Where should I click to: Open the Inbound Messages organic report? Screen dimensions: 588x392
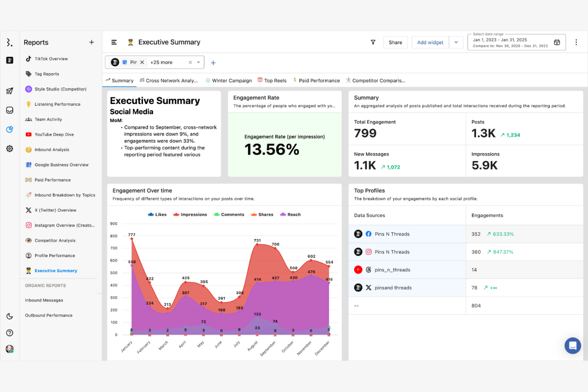[44, 300]
